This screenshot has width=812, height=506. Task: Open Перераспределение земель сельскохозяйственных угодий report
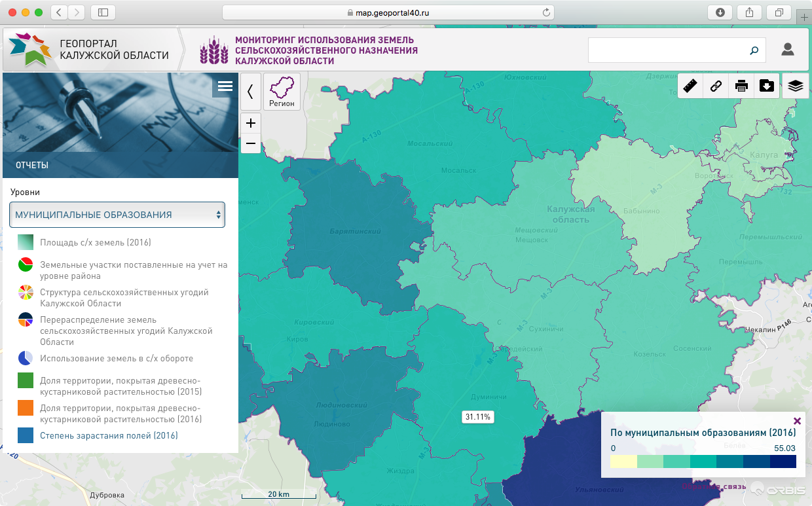click(126, 331)
